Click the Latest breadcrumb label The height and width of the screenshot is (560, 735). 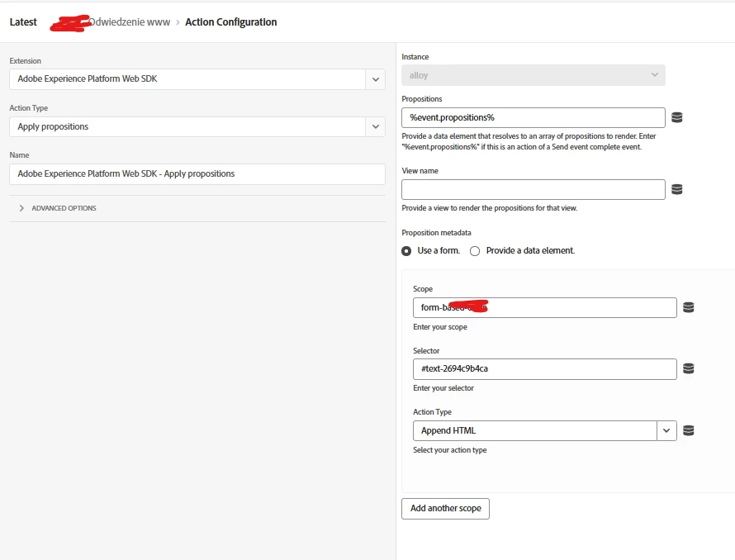[x=23, y=22]
